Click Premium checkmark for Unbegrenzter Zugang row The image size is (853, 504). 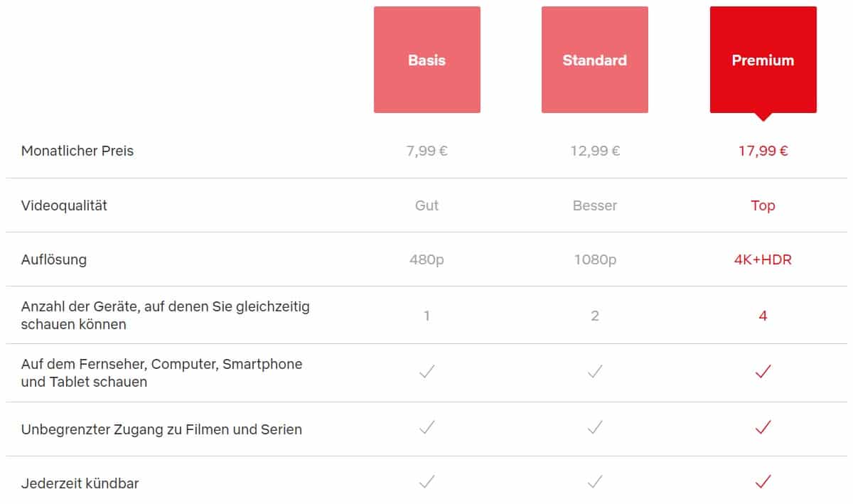(x=763, y=427)
